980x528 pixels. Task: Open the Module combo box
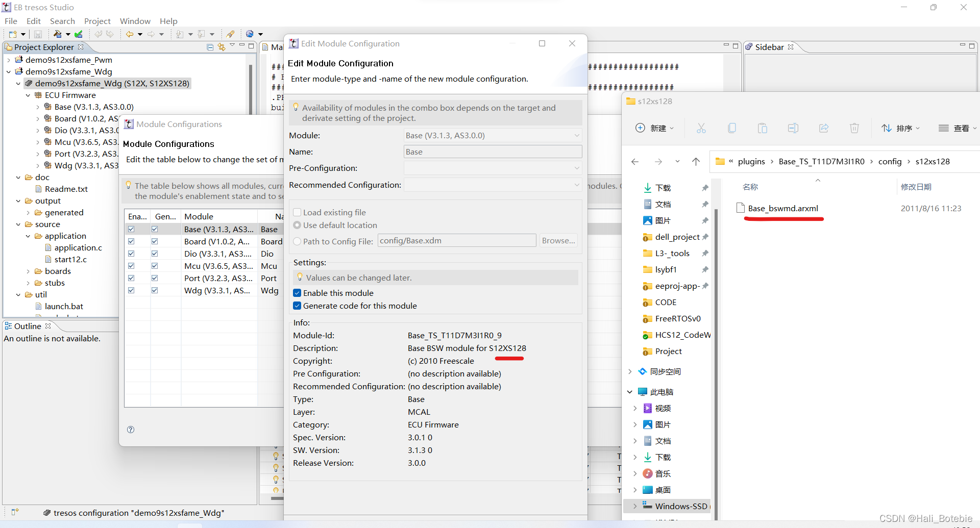493,136
